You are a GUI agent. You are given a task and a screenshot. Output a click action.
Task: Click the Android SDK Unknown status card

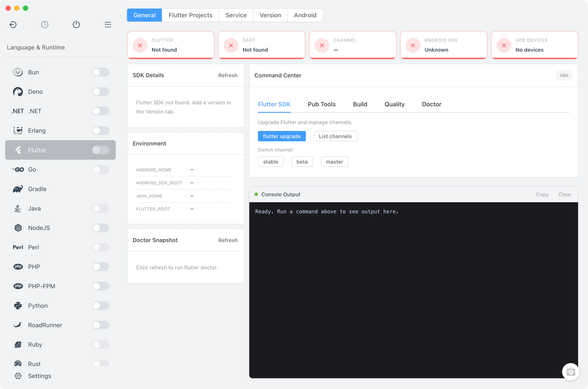[x=444, y=45]
